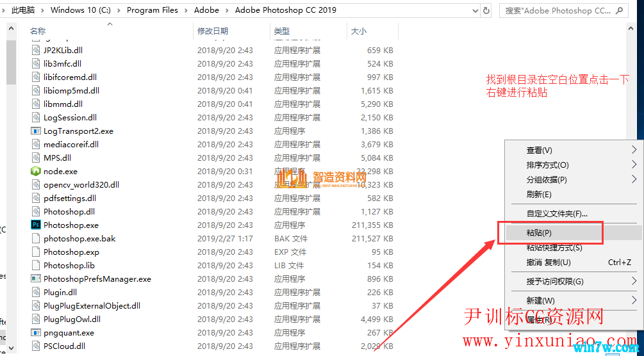Select the Photoshop.dll file icon

36,211
